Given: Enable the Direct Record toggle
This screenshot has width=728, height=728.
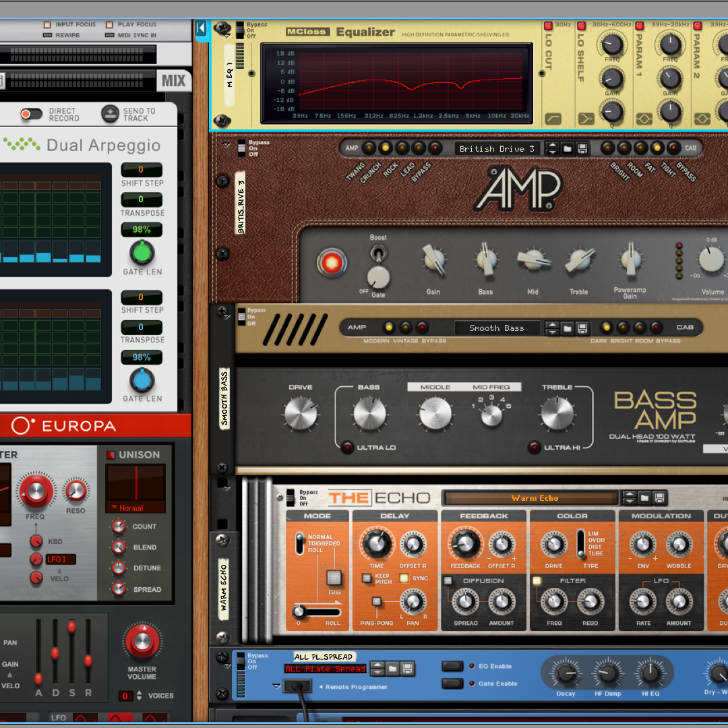Looking at the screenshot, I should pos(31,115).
